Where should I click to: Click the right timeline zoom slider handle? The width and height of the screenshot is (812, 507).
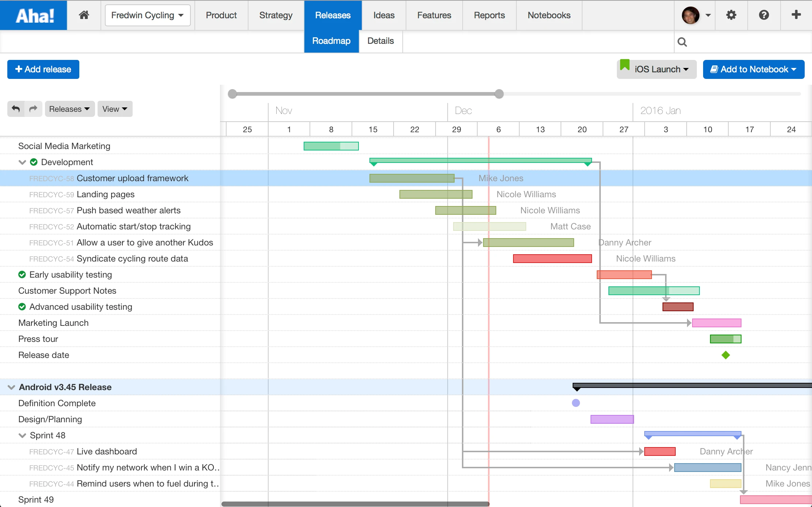coord(499,94)
